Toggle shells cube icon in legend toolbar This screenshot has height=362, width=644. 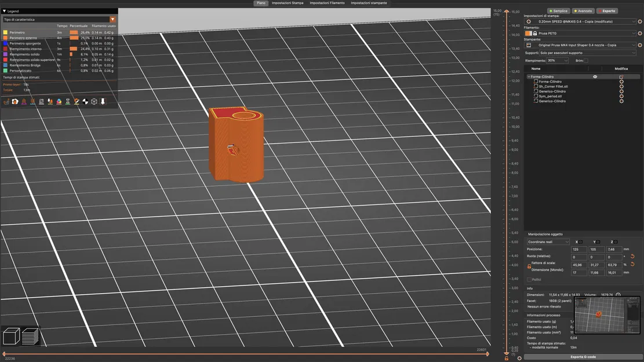94,101
